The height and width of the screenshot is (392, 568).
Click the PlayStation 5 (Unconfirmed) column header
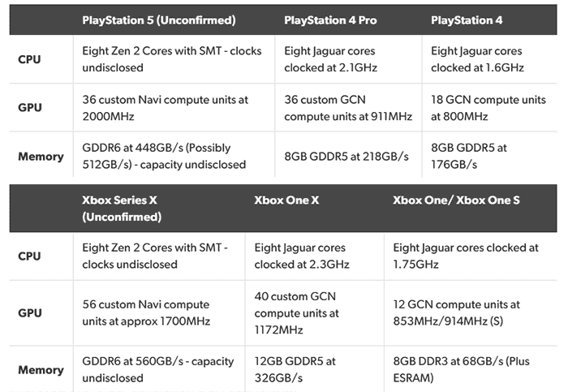tap(159, 20)
